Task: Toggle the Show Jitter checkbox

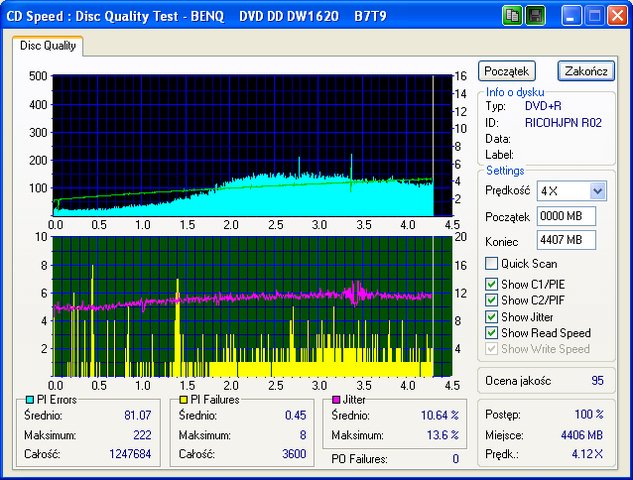Action: (x=491, y=317)
